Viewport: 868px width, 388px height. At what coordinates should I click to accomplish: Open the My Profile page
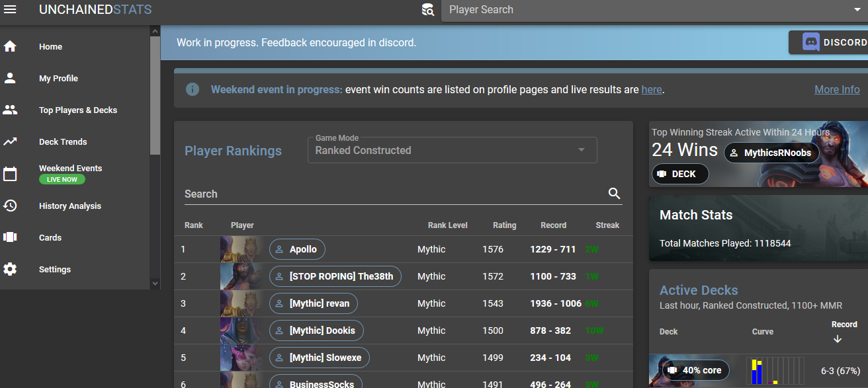[75, 78]
